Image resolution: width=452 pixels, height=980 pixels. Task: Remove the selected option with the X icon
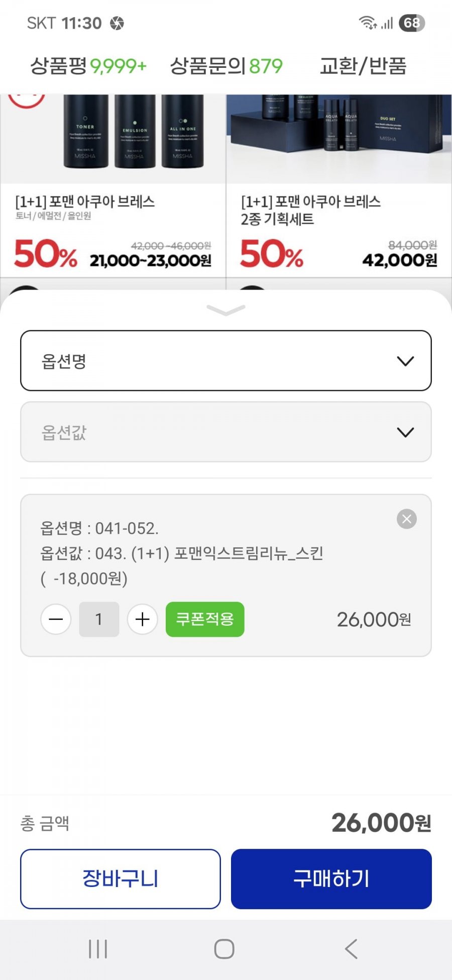[407, 519]
